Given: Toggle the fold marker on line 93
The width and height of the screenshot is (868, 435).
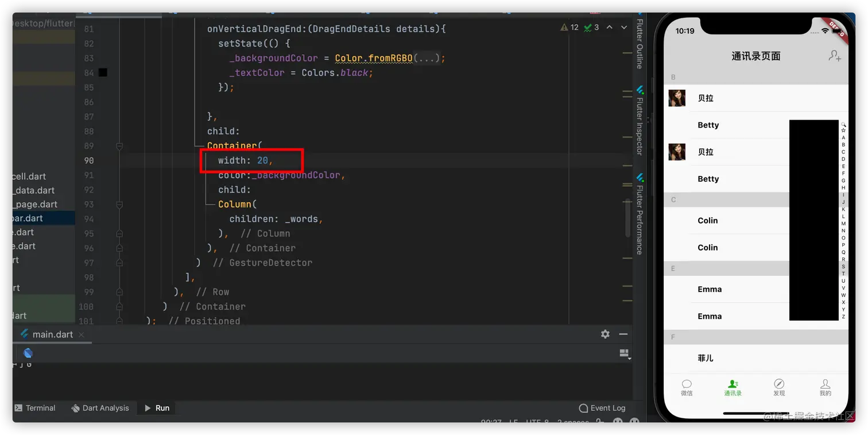Looking at the screenshot, I should (119, 205).
